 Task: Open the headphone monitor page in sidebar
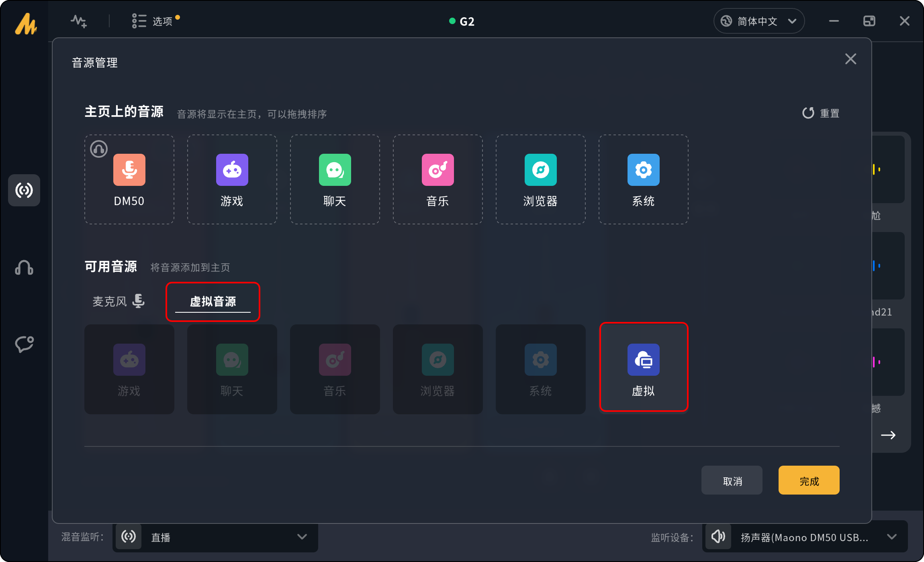point(24,267)
